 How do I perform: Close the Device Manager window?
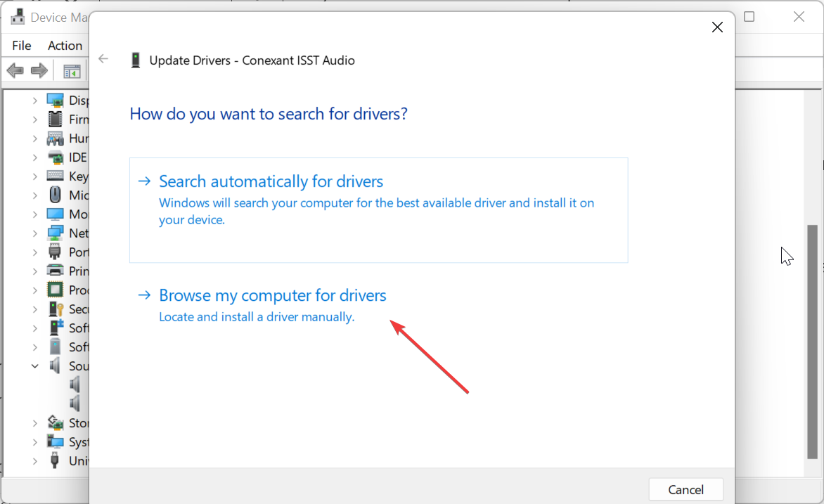pos(799,17)
